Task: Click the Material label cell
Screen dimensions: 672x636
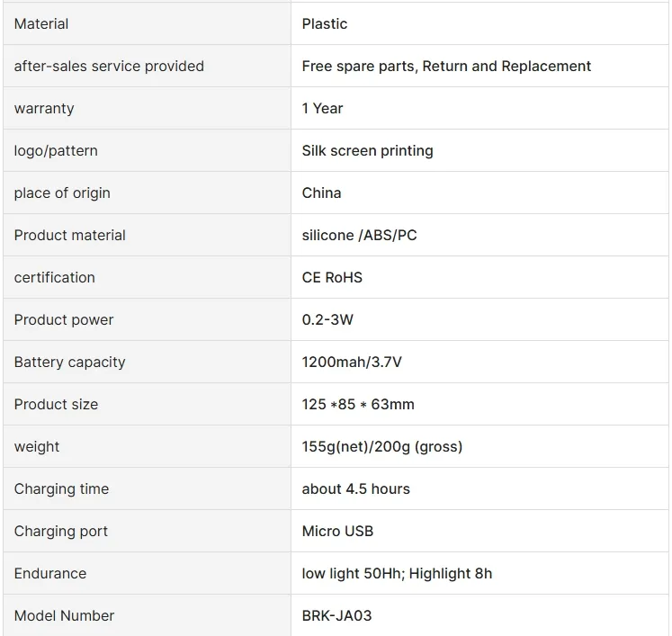Action: (41, 24)
